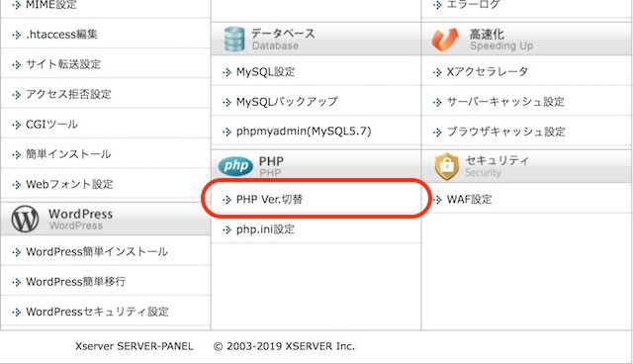Open php.ini設定 page
Screen dimensions: 633x364
265,229
